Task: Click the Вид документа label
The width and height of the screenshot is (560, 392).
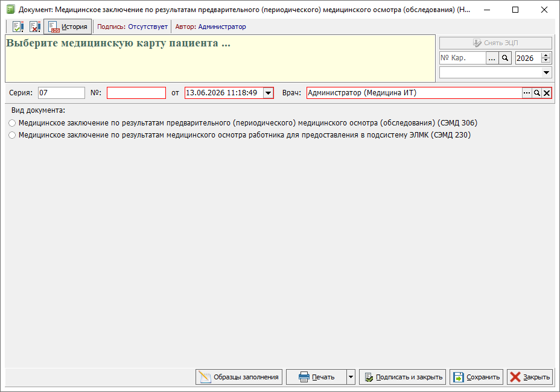Action: (x=38, y=110)
